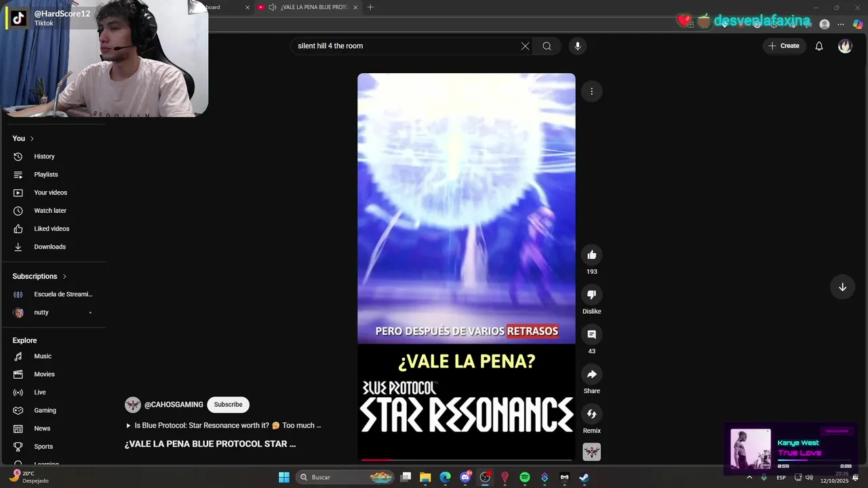The width and height of the screenshot is (868, 488).
Task: Go to the next Short with the down arrow
Action: (842, 287)
